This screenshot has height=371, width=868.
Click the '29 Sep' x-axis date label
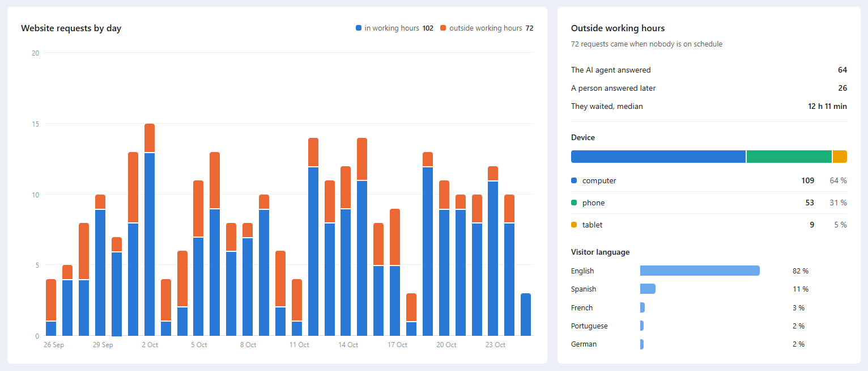tap(103, 344)
